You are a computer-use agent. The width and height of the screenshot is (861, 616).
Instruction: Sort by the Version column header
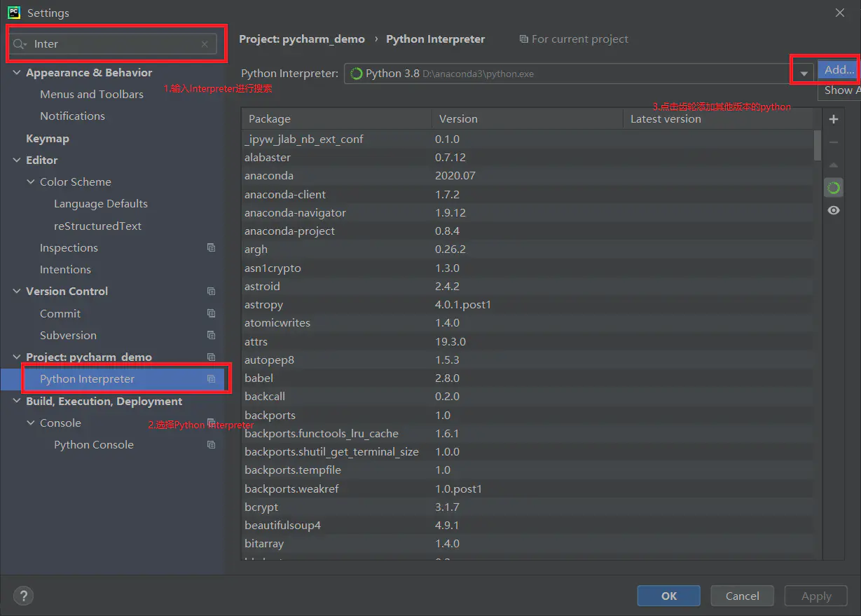(x=527, y=118)
